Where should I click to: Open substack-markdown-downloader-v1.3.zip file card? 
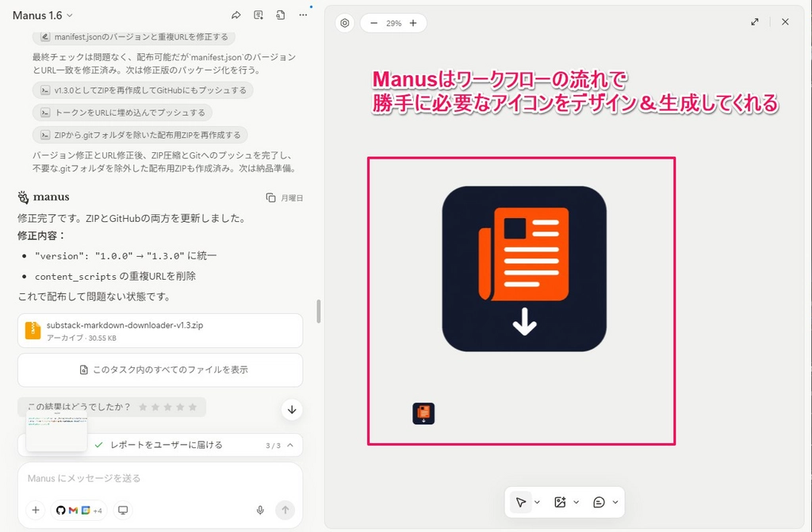pos(160,331)
